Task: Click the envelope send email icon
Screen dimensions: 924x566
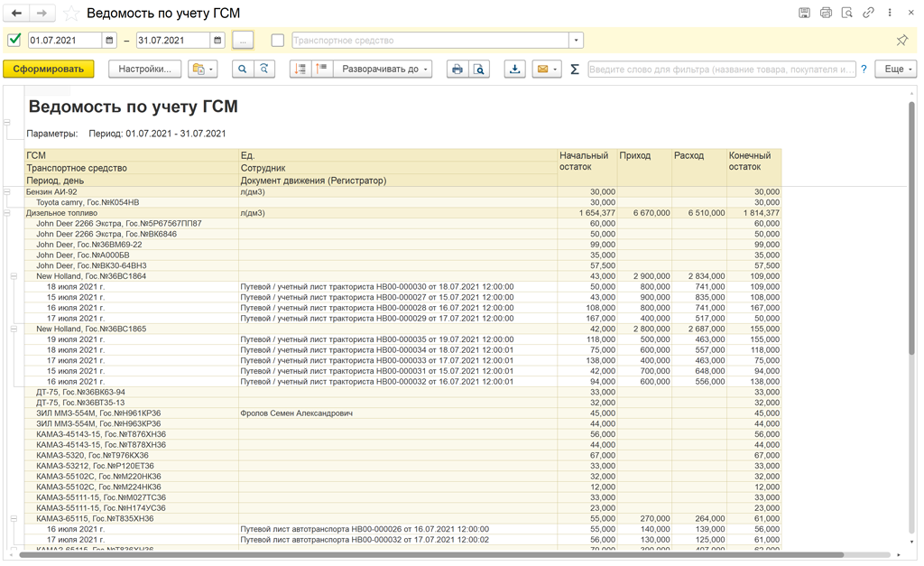Action: click(x=546, y=70)
